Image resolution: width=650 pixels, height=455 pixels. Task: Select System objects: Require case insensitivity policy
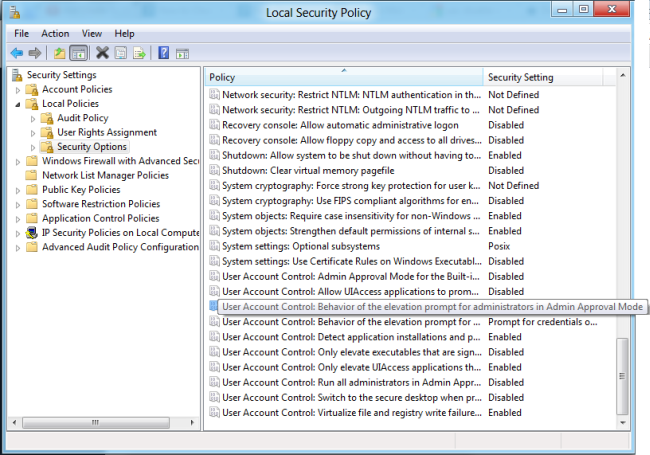(x=351, y=216)
